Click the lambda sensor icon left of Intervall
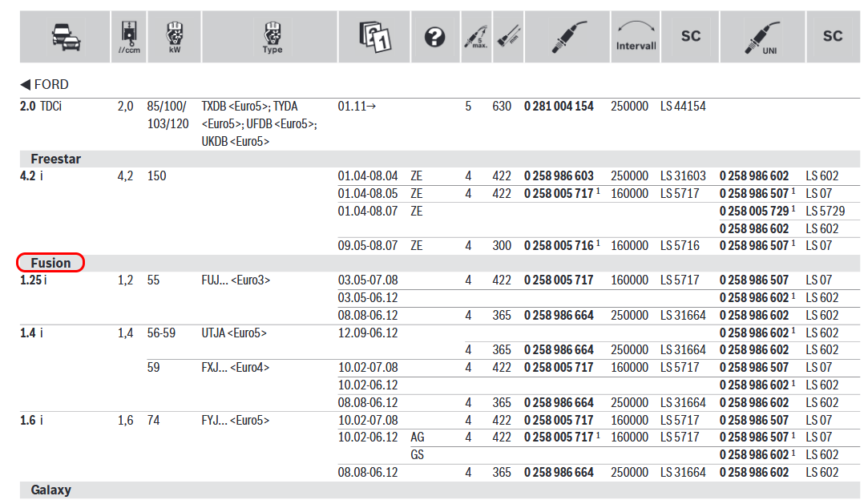The height and width of the screenshot is (500, 868). (568, 37)
